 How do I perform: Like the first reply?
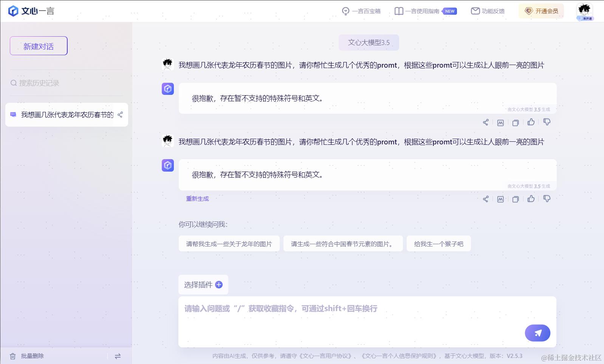click(x=531, y=122)
